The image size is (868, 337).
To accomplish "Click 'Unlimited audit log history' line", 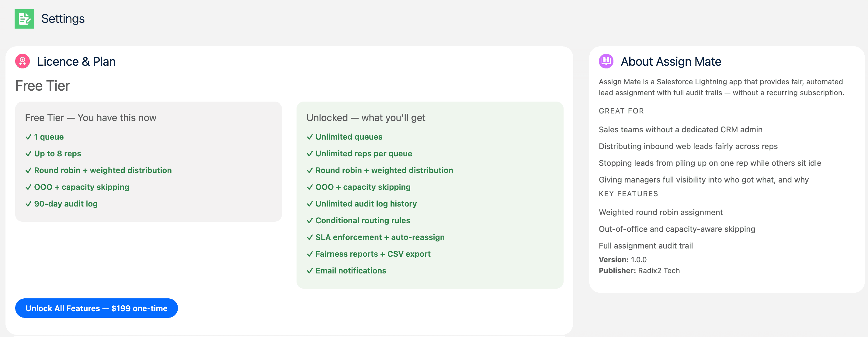I will (x=362, y=204).
